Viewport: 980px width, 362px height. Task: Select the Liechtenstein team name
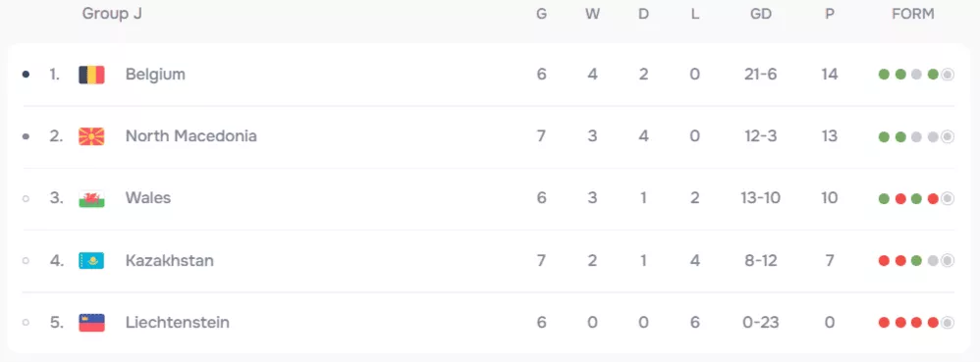coord(178,322)
